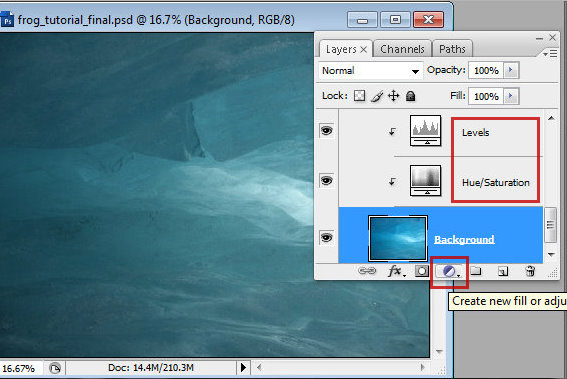Viewport: 567px width, 379px height.
Task: Click the Background layer thumbnail
Action: (398, 238)
